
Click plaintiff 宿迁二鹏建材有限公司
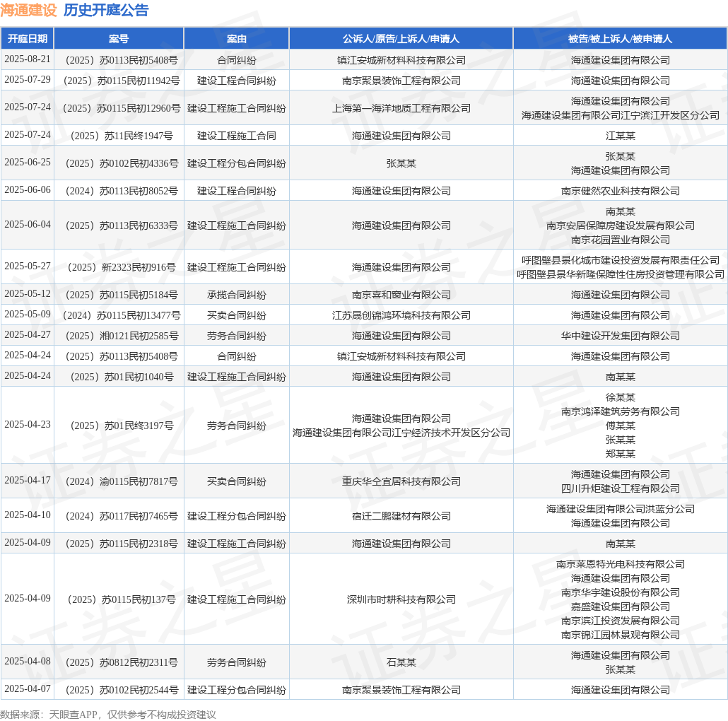401,516
